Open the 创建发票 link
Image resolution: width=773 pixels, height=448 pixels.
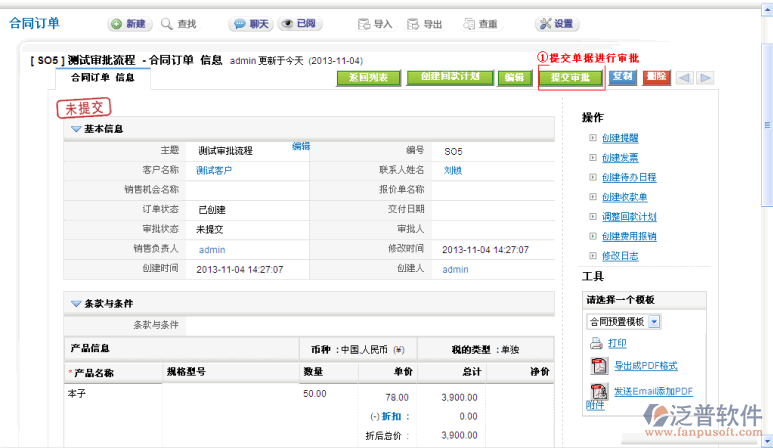pyautogui.click(x=620, y=158)
